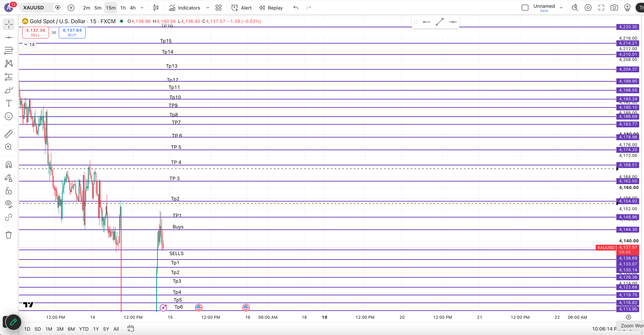Viewport: 644px width, 335px height.
Task: Enter fullscreen mode
Action: pyautogui.click(x=601, y=8)
